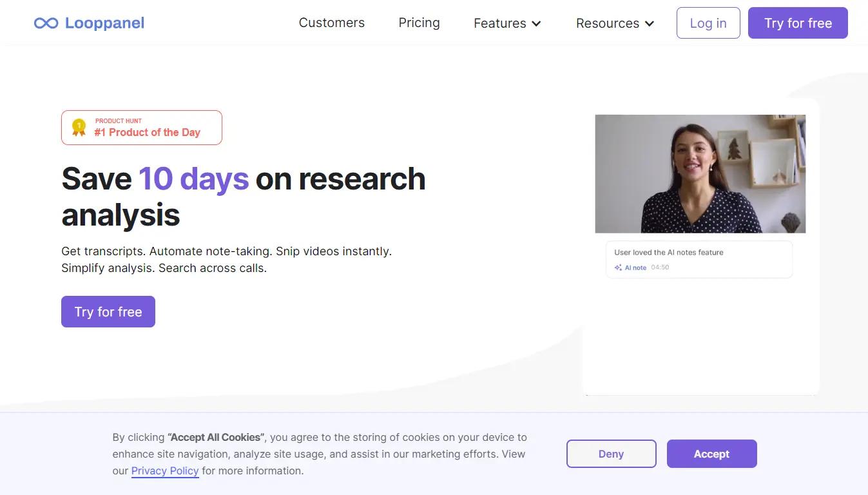Click Try for free in header
The height and width of the screenshot is (495, 868).
(798, 23)
